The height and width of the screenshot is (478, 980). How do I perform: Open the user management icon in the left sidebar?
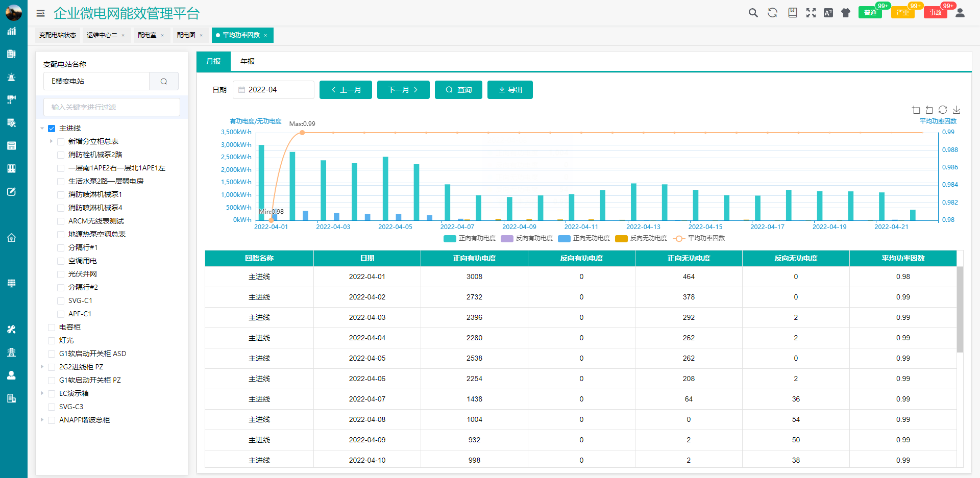coord(11,375)
